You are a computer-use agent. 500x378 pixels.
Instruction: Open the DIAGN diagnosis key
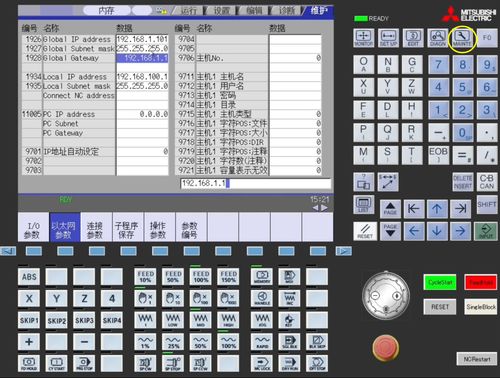pyautogui.click(x=438, y=38)
